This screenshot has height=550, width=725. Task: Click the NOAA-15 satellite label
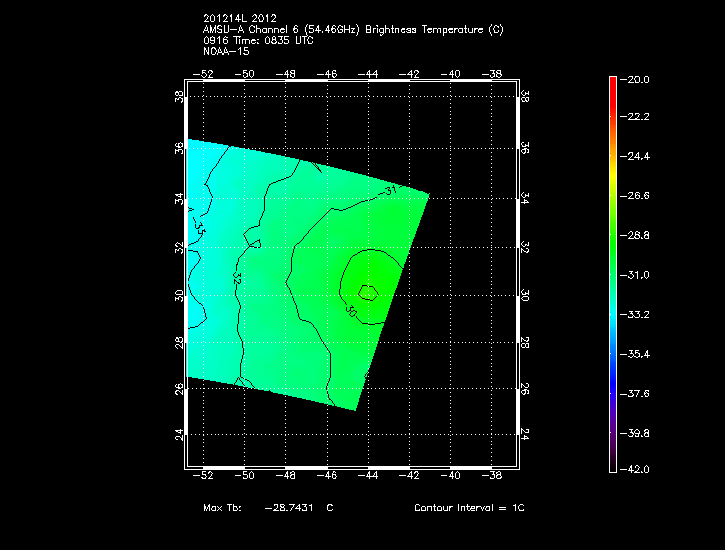(225, 52)
